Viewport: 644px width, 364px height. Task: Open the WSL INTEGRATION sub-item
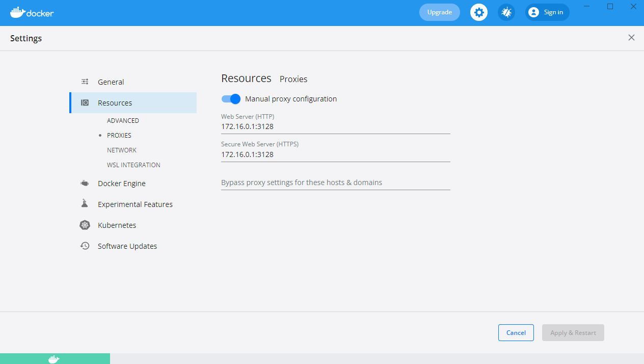pyautogui.click(x=133, y=165)
